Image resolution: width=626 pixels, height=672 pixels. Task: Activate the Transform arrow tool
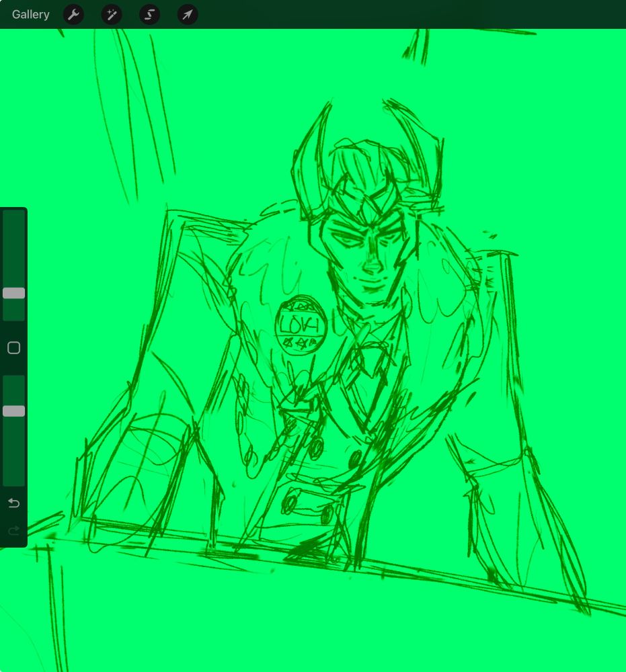tap(188, 15)
